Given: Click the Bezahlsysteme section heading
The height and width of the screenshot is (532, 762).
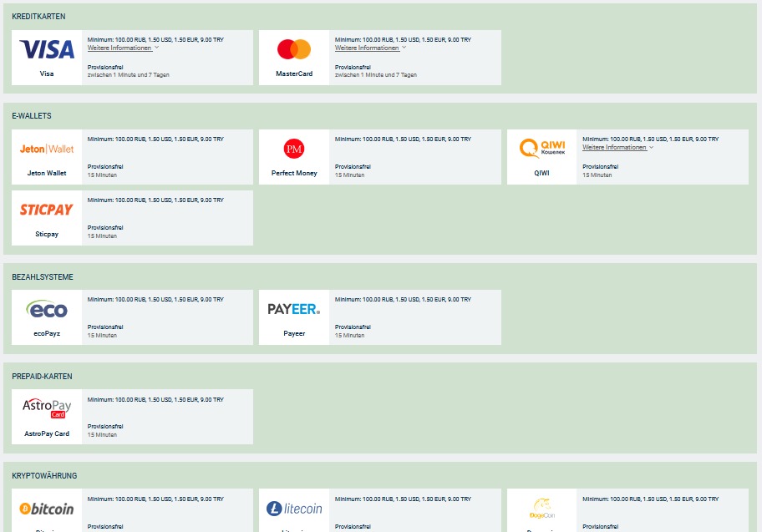Looking at the screenshot, I should 43,277.
